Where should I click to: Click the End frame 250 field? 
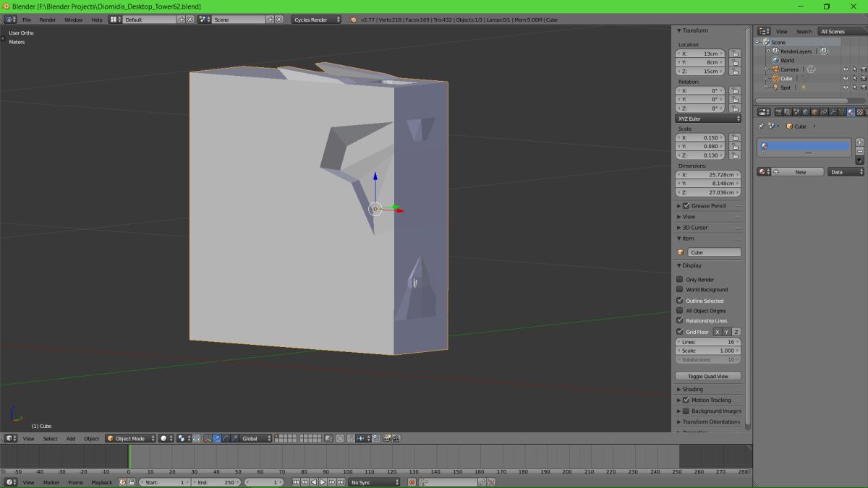click(216, 482)
